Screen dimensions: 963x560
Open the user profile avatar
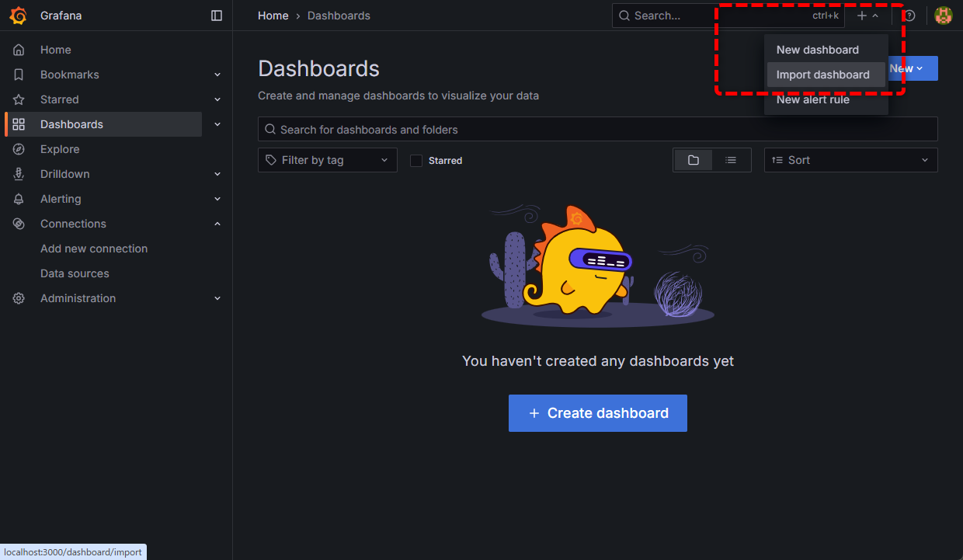click(x=944, y=16)
